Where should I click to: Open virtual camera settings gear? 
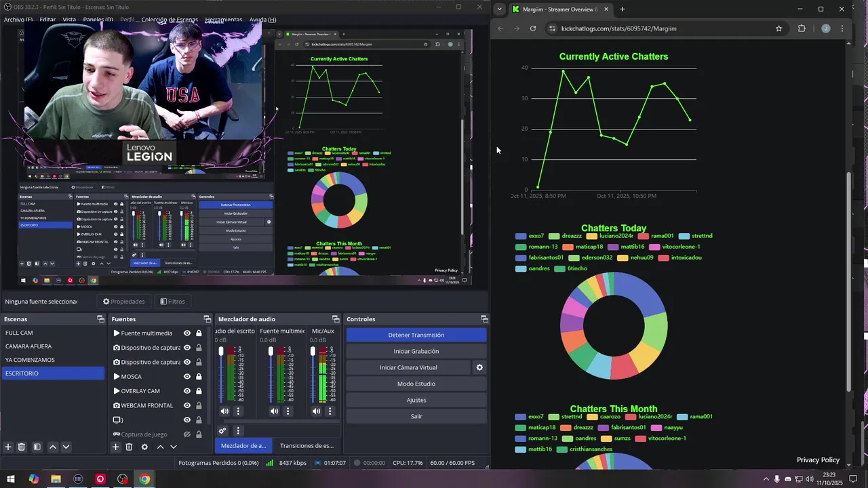click(479, 367)
